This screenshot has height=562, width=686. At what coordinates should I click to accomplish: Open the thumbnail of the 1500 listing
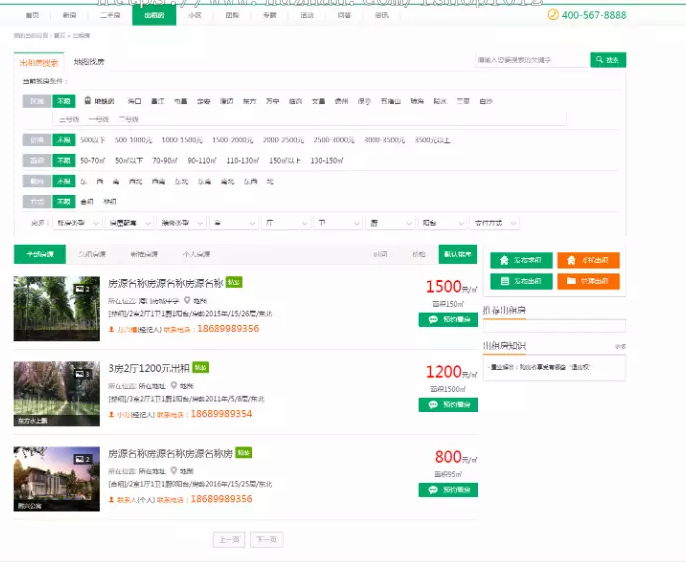click(x=57, y=308)
